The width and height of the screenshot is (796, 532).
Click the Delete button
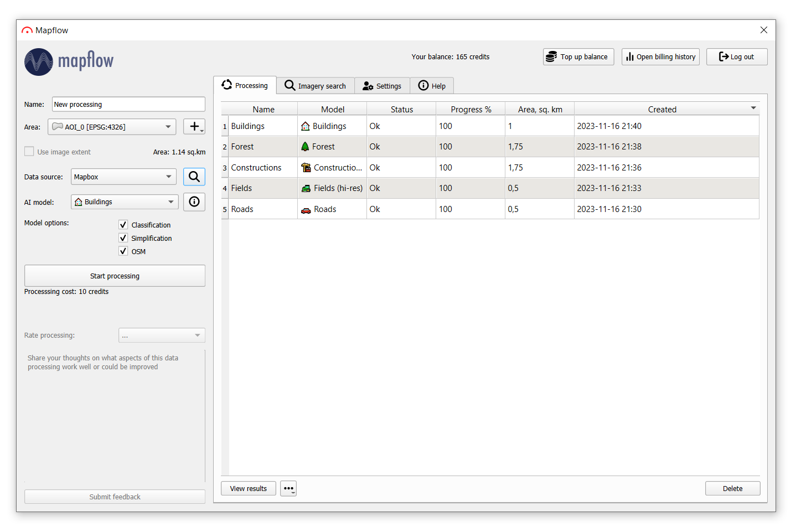coord(732,488)
